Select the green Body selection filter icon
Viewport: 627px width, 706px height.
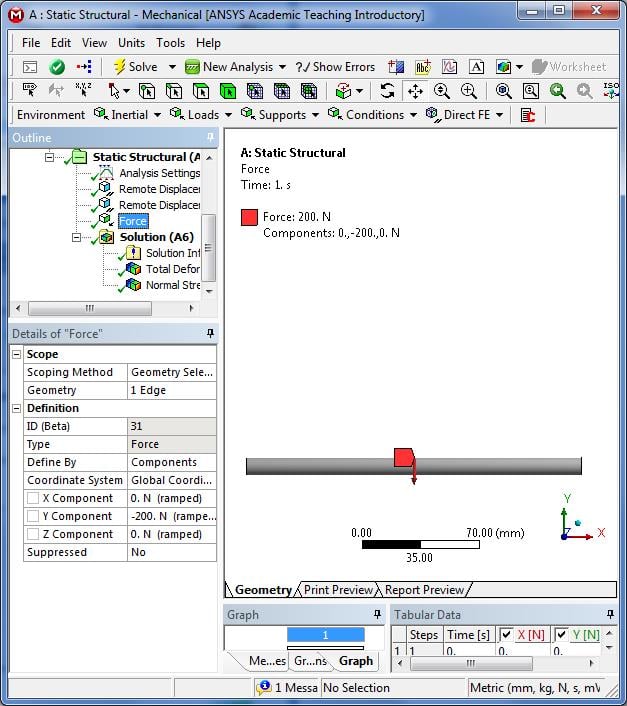pyautogui.click(x=228, y=91)
